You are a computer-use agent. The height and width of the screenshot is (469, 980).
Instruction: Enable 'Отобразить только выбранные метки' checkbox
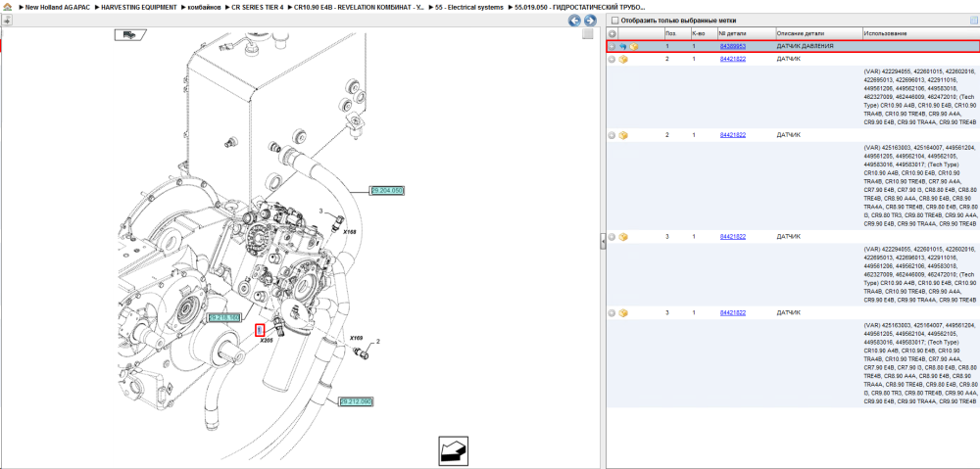(614, 21)
